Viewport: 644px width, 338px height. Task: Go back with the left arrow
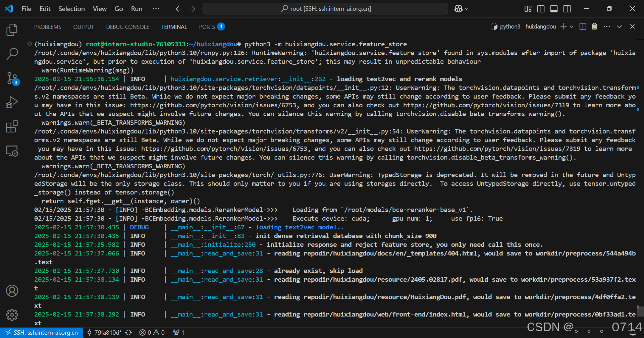point(179,9)
